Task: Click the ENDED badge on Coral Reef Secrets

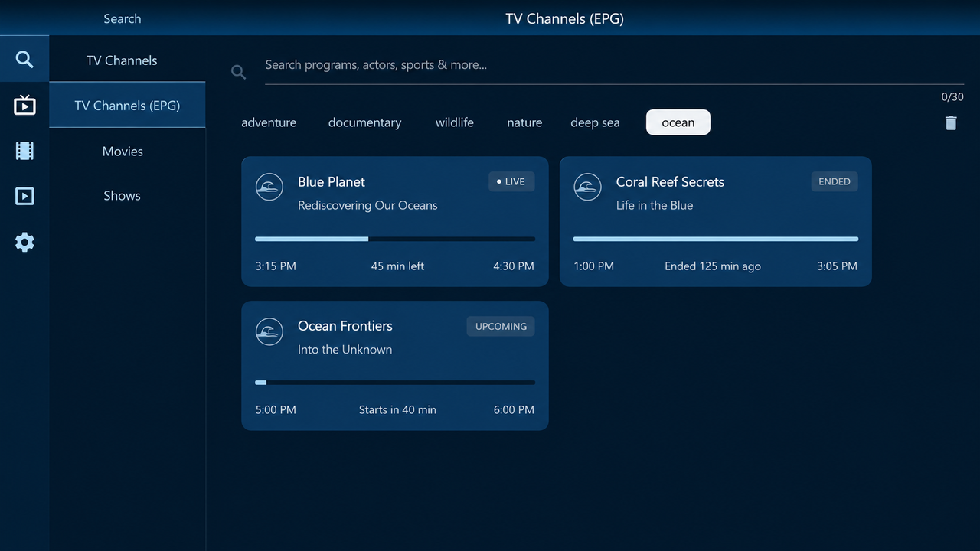Action: tap(835, 181)
